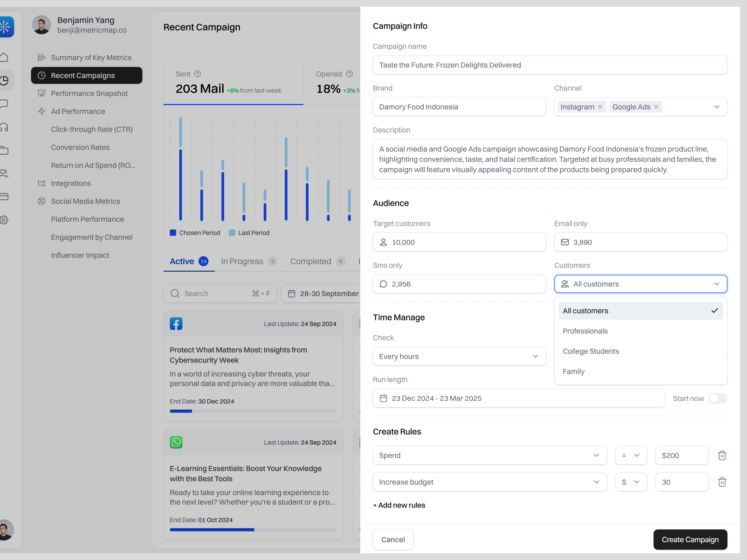Delete the Spend rule using trash icon
This screenshot has height=560, width=747.
pos(722,455)
